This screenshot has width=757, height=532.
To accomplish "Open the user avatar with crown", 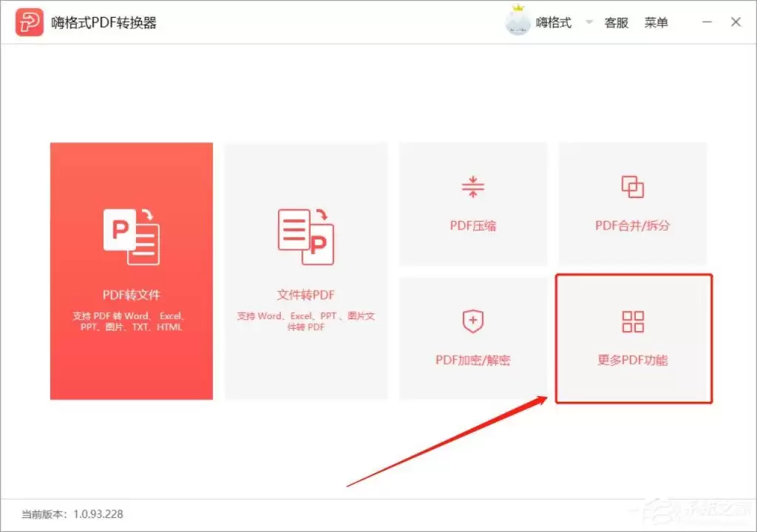I will click(x=517, y=22).
